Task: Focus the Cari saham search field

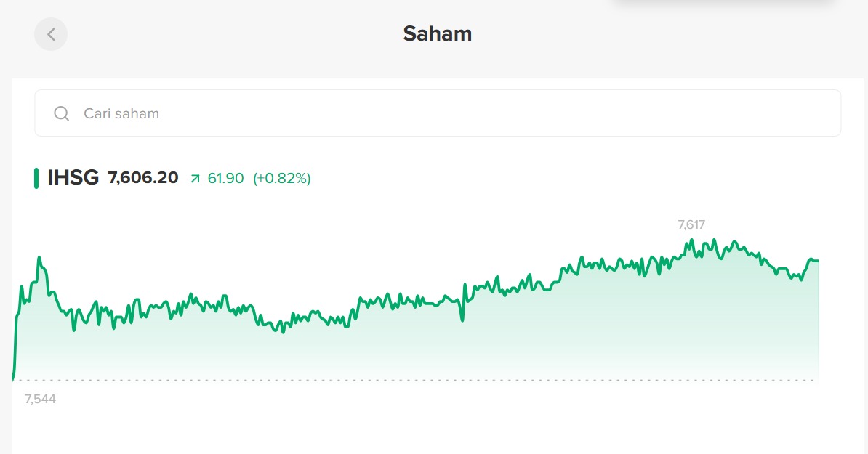Action: (436, 113)
